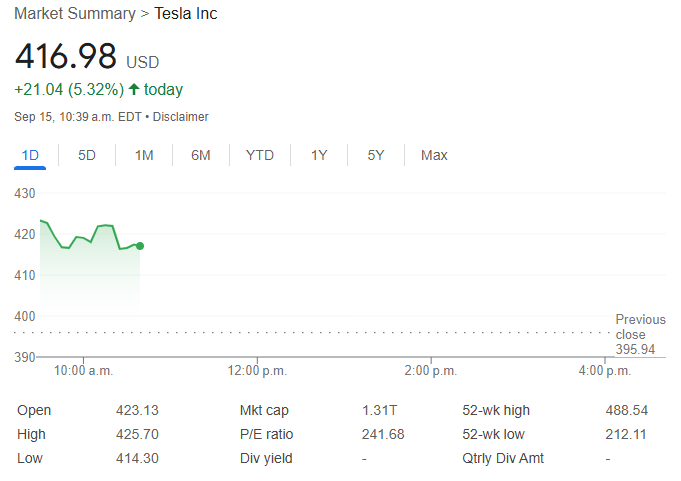Open the 5Y time range tab

376,155
